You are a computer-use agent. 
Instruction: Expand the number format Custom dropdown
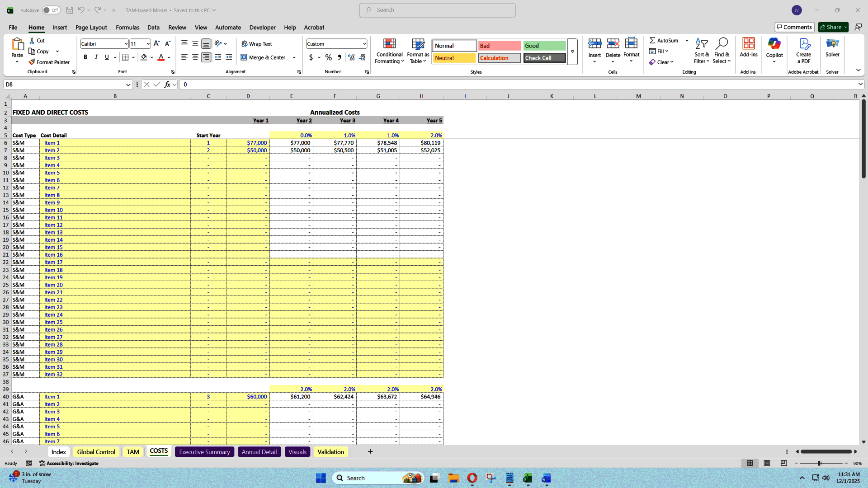pyautogui.click(x=364, y=43)
